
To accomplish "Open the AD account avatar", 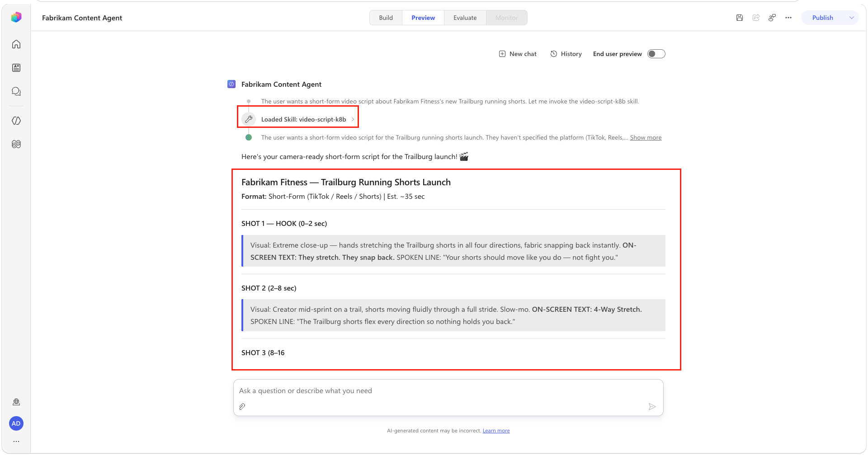I will (x=16, y=423).
